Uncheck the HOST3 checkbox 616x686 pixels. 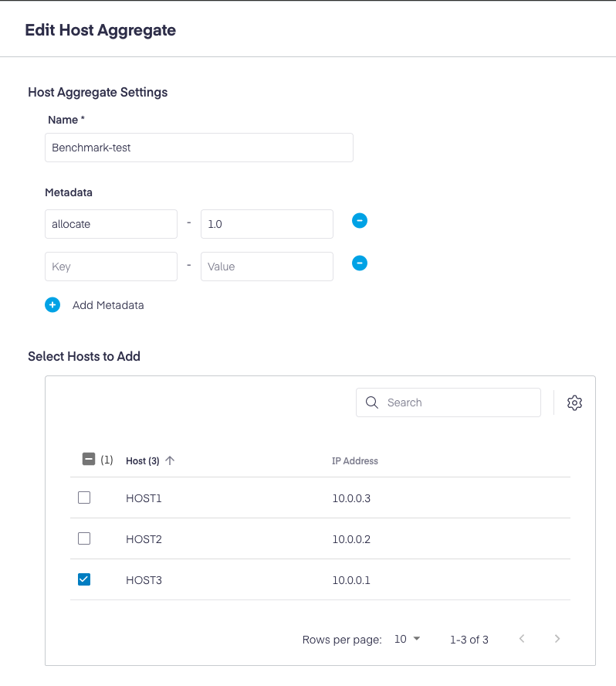[84, 579]
